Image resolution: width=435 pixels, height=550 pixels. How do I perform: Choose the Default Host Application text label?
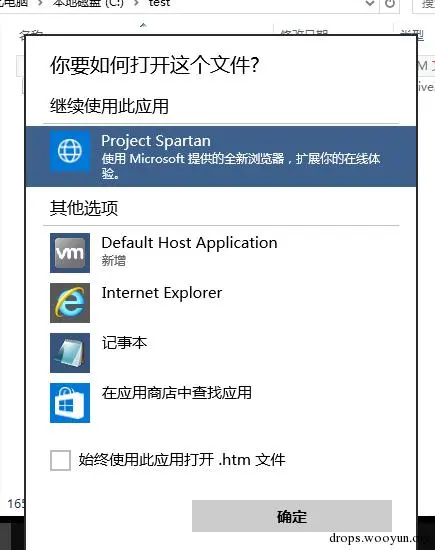tap(189, 243)
